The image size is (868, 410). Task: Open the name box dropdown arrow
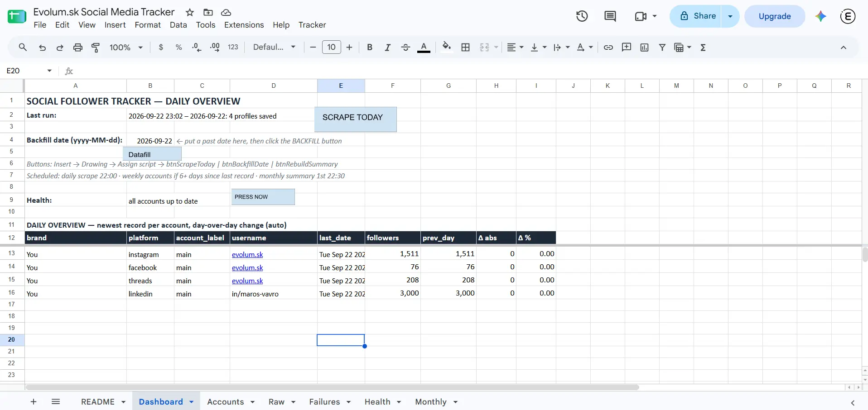pos(49,71)
